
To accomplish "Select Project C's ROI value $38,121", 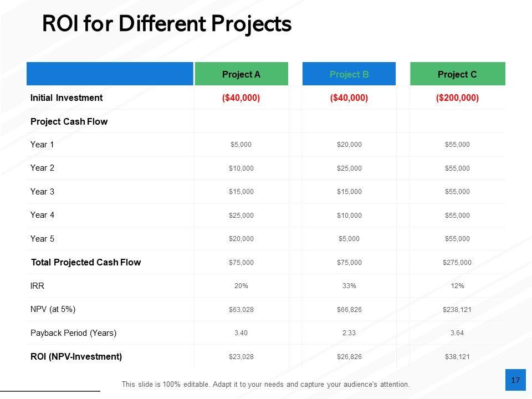I will pyautogui.click(x=457, y=357).
